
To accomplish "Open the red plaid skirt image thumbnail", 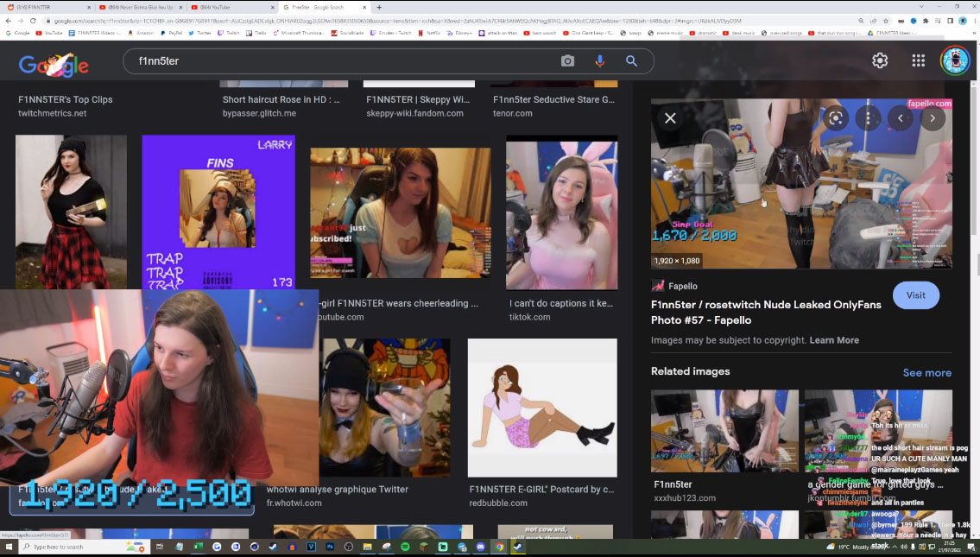I will [71, 212].
